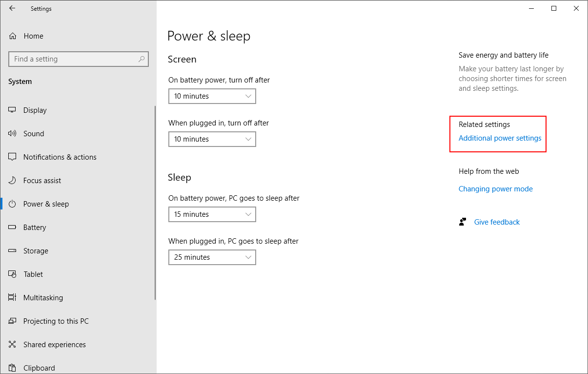Open Storage settings in the sidebar
The width and height of the screenshot is (588, 374).
tap(35, 250)
